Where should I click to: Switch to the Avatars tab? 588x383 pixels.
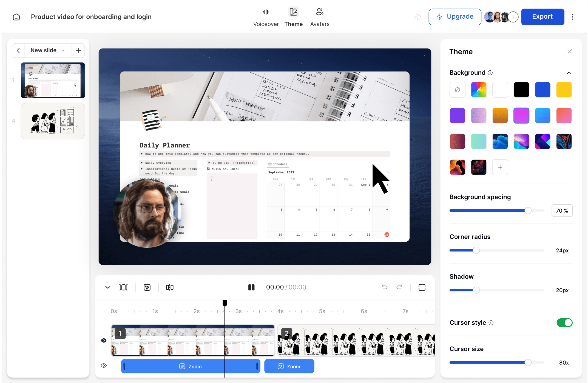click(320, 17)
